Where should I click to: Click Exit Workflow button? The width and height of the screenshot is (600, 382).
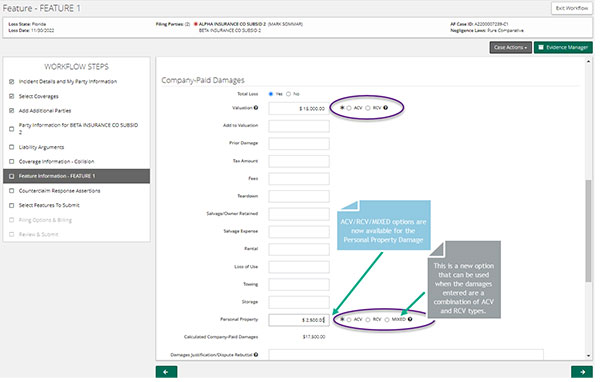pyautogui.click(x=572, y=8)
